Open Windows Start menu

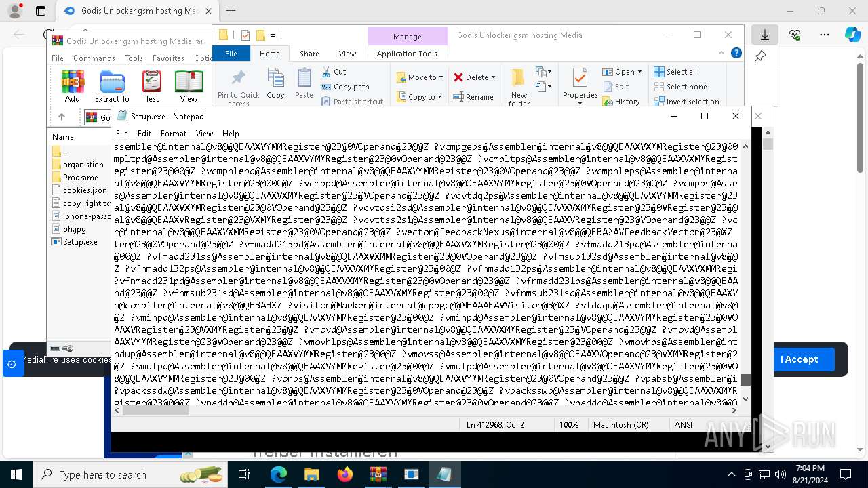[x=16, y=474]
